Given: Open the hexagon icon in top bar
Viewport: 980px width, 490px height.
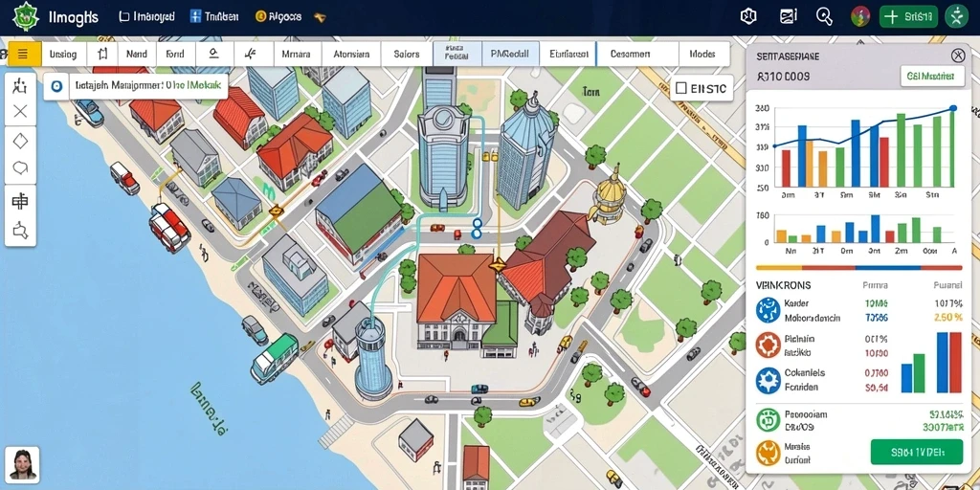Looking at the screenshot, I should tap(748, 17).
